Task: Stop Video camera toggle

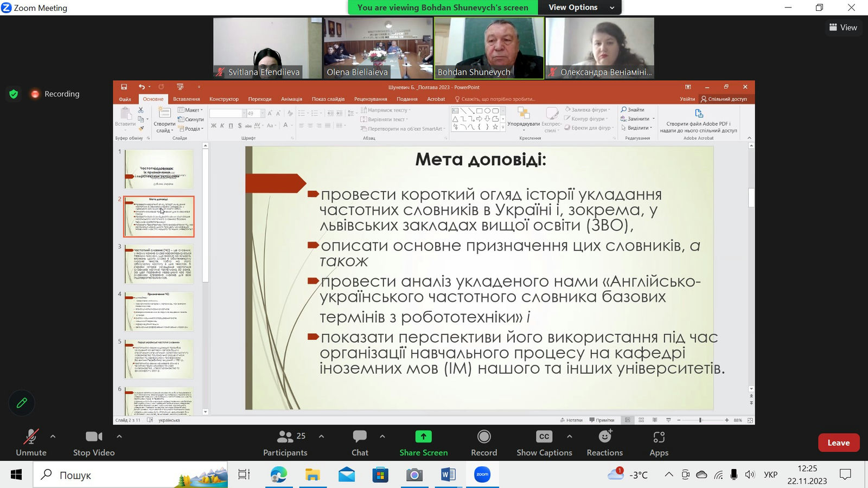Action: [94, 442]
